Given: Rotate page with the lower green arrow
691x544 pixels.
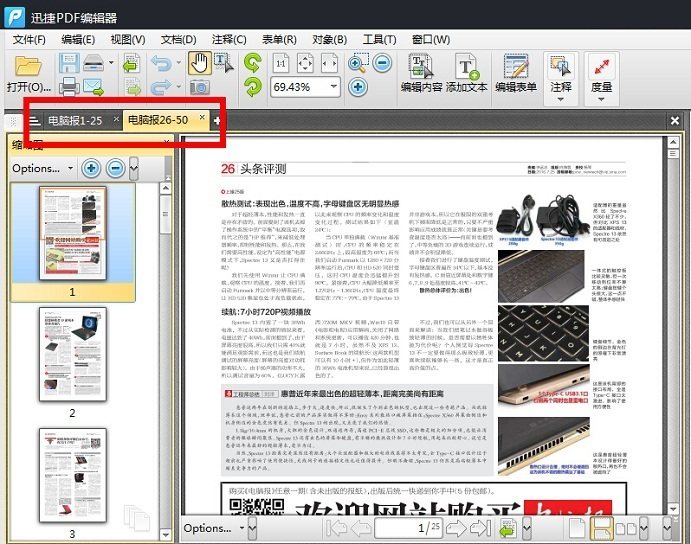Looking at the screenshot, I should 253,87.
